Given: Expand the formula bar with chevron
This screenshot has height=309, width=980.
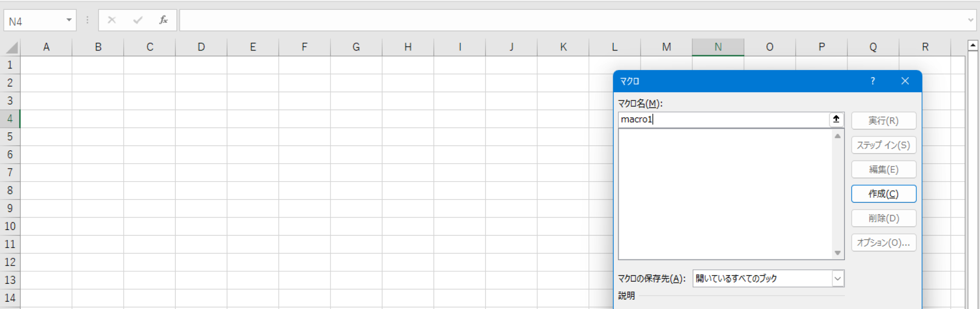Looking at the screenshot, I should click(970, 21).
